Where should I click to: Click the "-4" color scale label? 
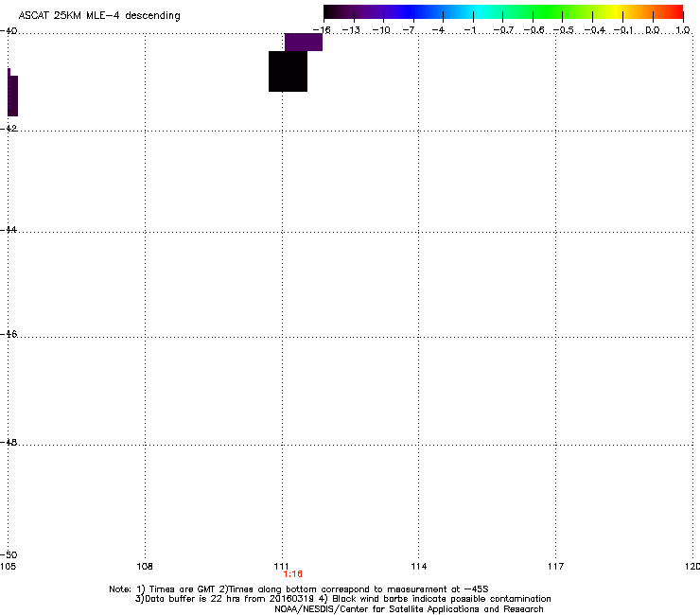click(438, 30)
